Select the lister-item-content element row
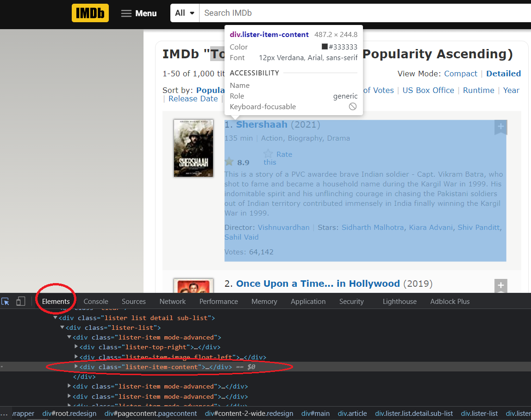Image resolution: width=531 pixels, height=420 pixels. [x=266, y=367]
